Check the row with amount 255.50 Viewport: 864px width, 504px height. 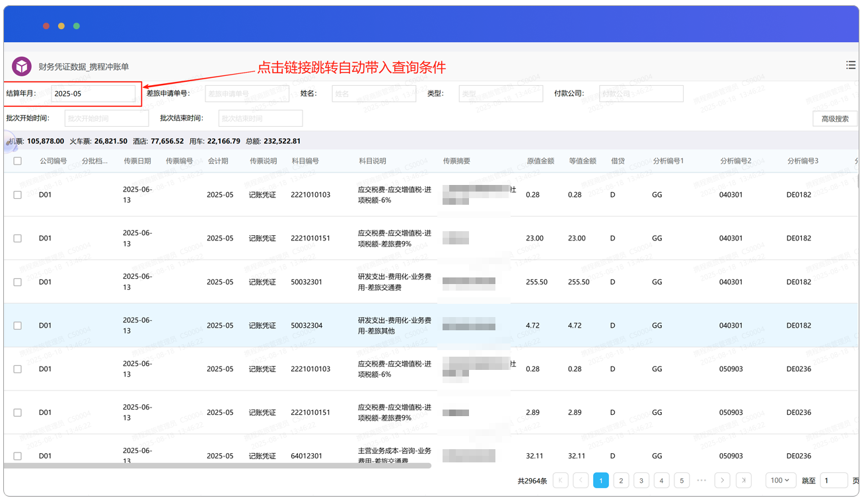click(18, 282)
